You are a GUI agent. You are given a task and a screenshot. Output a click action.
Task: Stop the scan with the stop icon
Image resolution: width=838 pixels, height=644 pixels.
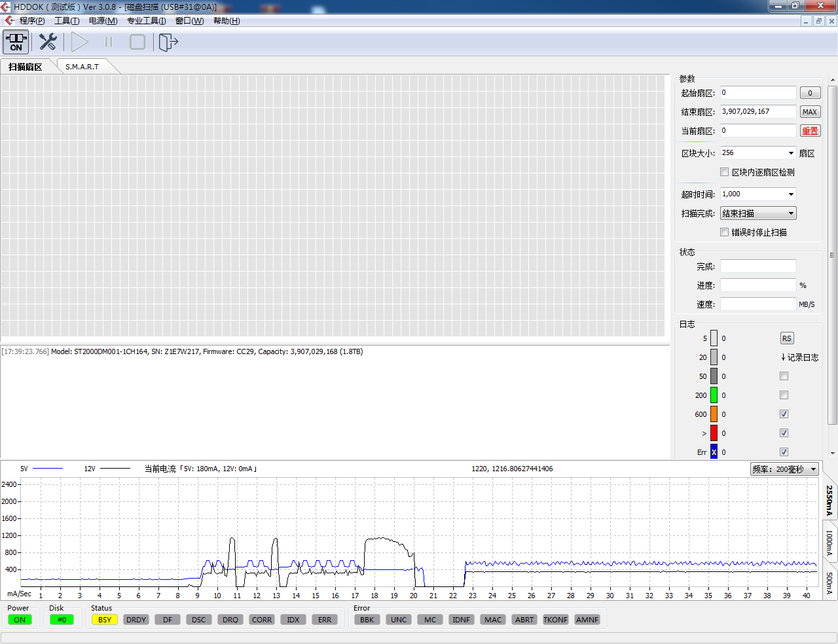[137, 42]
